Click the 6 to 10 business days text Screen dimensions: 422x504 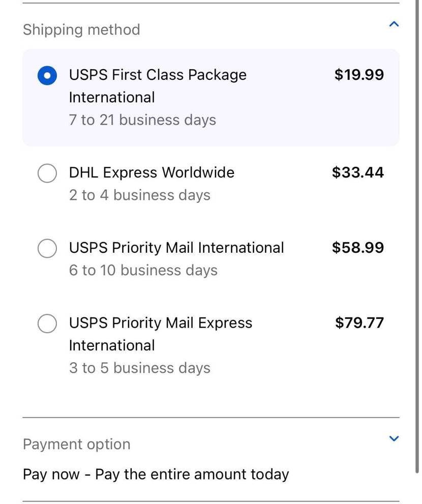[143, 271]
